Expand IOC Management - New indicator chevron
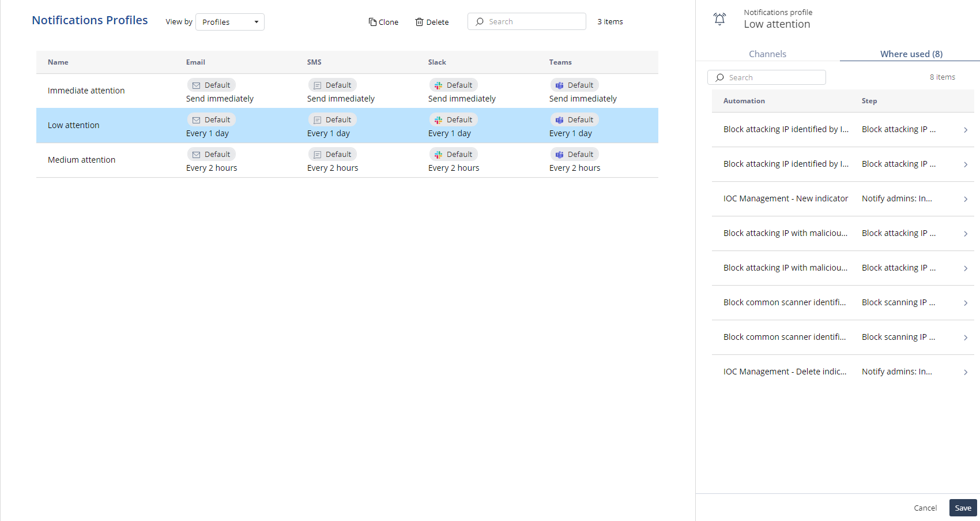The height and width of the screenshot is (521, 980). (966, 199)
